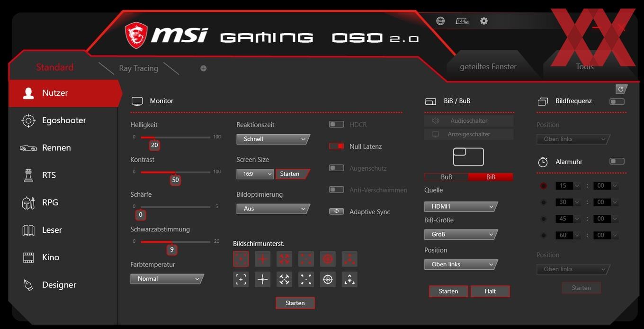Open the Alarmuhr Position dropdown
This screenshot has width=644, height=329.
573,269
